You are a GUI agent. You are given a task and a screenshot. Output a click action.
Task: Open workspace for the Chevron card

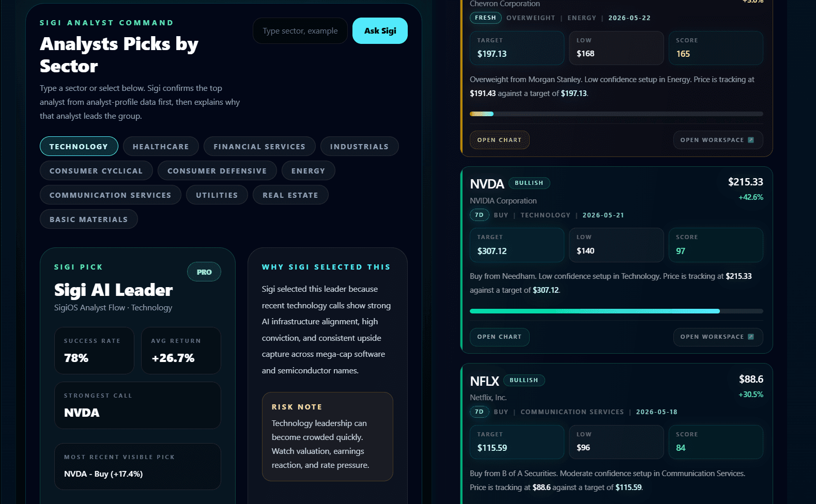718,140
